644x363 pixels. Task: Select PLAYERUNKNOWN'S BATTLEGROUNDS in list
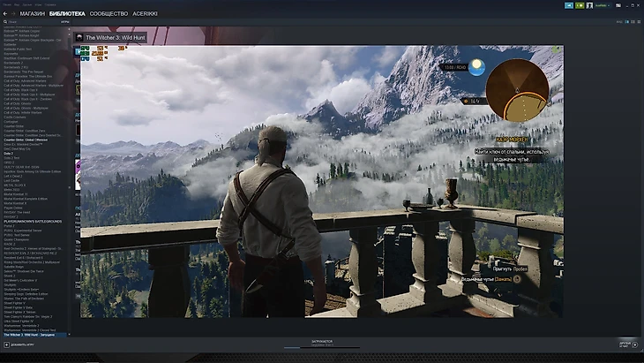pos(33,221)
